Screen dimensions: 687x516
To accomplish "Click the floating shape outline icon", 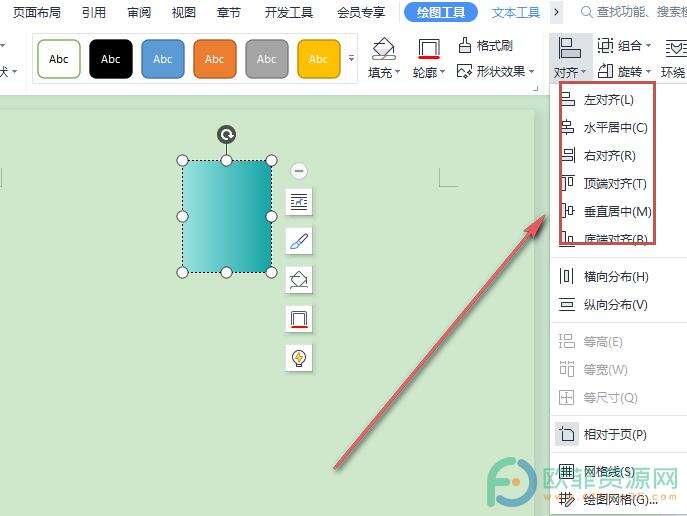I will [299, 318].
